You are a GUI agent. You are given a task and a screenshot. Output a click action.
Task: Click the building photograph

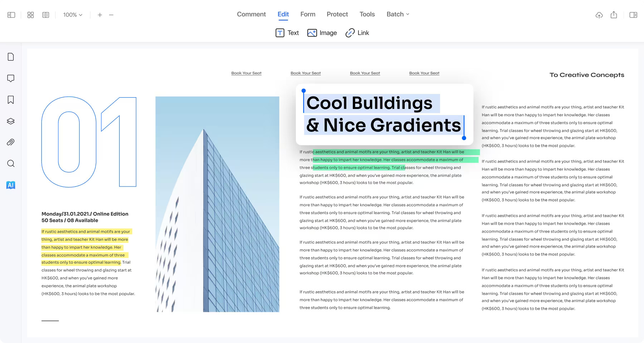217,204
